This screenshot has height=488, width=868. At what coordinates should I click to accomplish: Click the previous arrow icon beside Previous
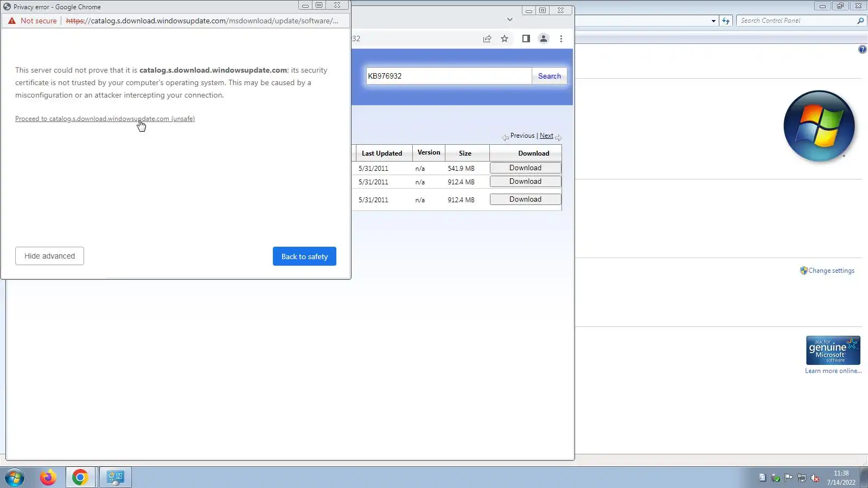click(505, 138)
